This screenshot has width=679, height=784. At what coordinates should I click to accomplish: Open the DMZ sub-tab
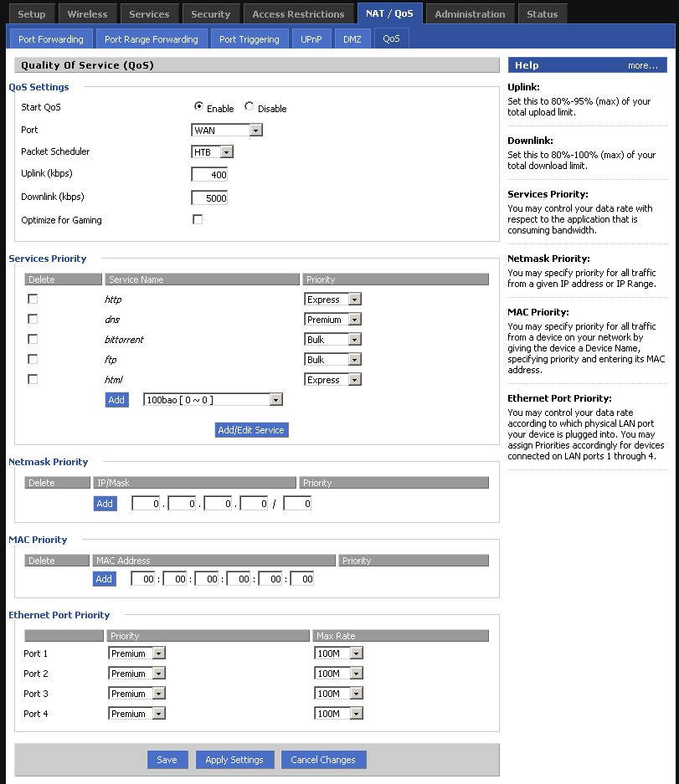352,39
